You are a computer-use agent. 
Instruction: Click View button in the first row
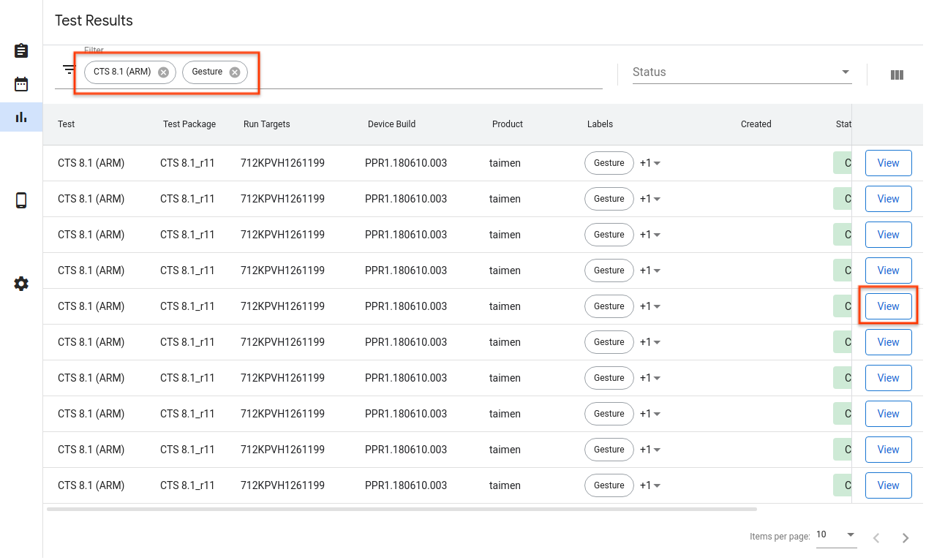click(x=888, y=163)
